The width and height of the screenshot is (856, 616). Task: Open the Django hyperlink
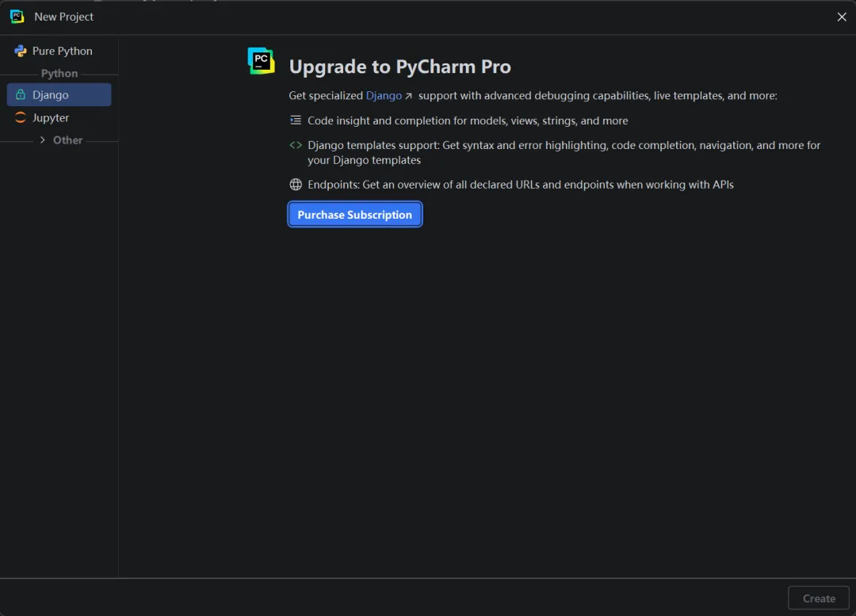click(x=384, y=96)
